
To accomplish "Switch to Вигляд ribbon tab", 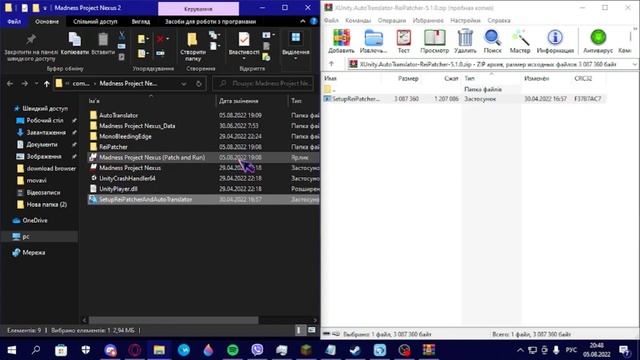I will click(141, 21).
